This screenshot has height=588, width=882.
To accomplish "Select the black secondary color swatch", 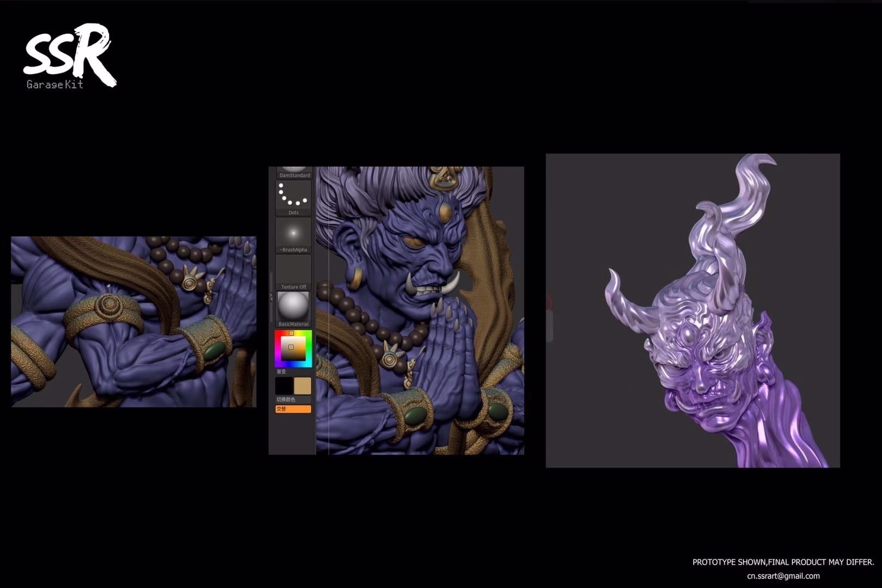I will point(284,386).
